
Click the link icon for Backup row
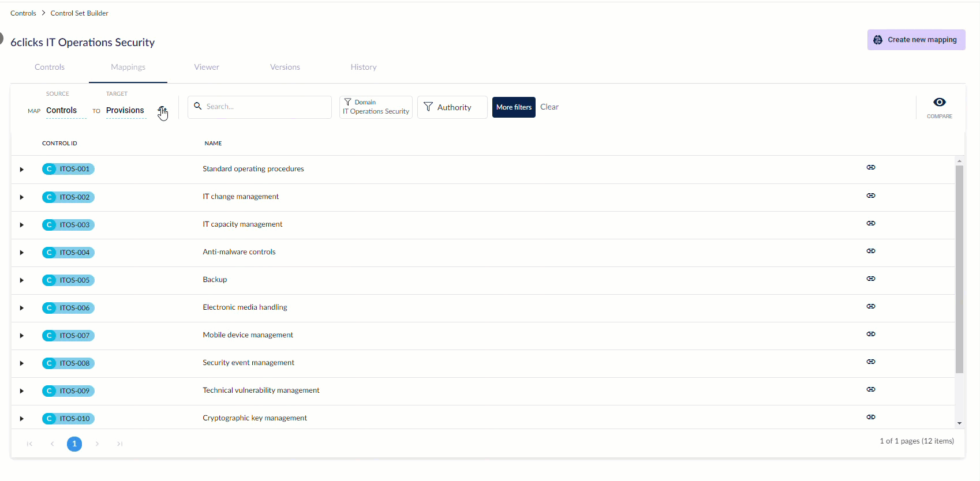tap(870, 279)
